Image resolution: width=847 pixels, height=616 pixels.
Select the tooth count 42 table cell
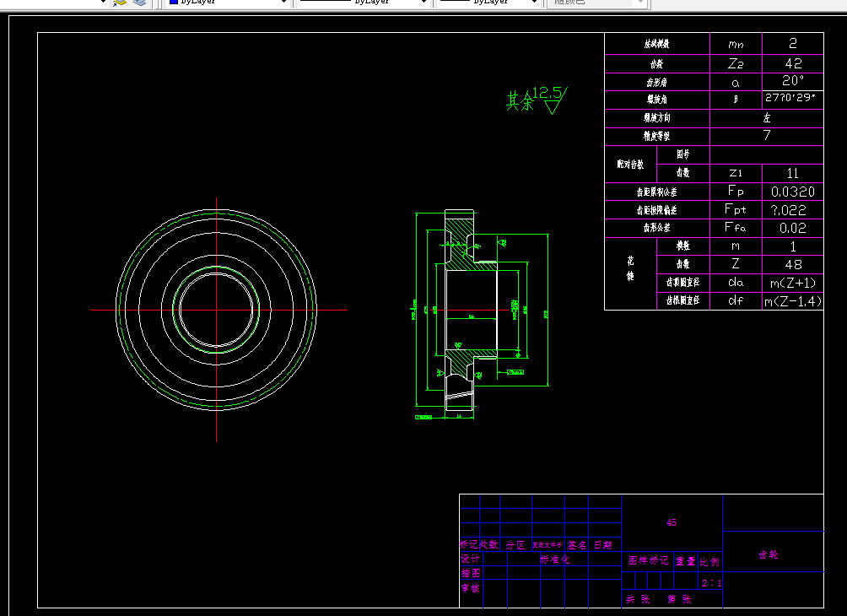coord(793,63)
